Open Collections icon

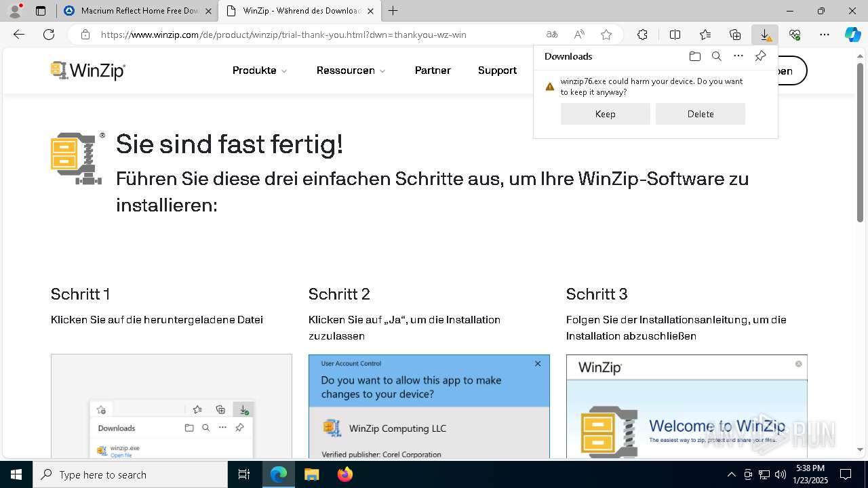(x=735, y=35)
